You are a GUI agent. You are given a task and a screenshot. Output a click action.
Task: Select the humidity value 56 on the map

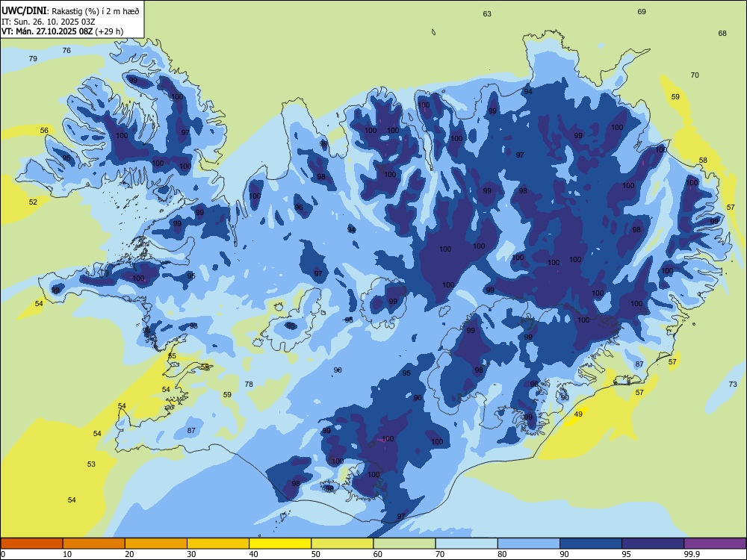point(44,131)
